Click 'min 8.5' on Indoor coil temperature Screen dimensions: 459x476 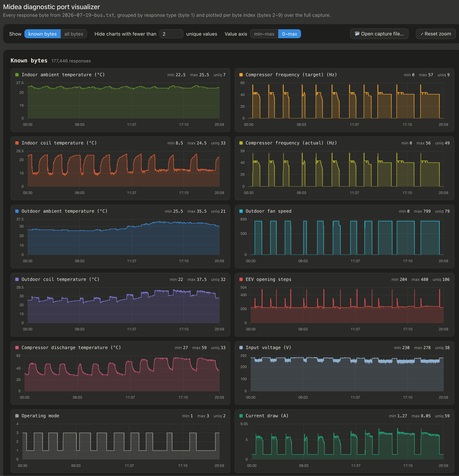click(x=175, y=143)
